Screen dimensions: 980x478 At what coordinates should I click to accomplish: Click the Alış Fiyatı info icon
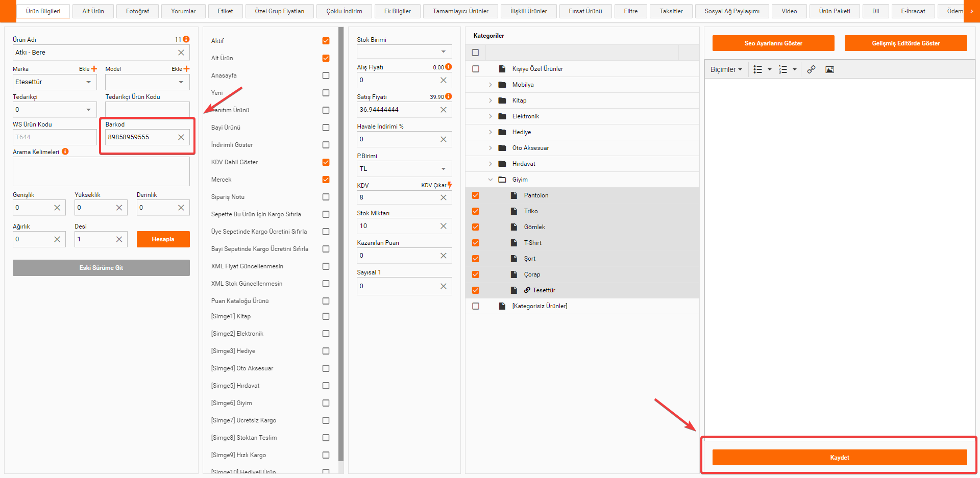coord(449,67)
